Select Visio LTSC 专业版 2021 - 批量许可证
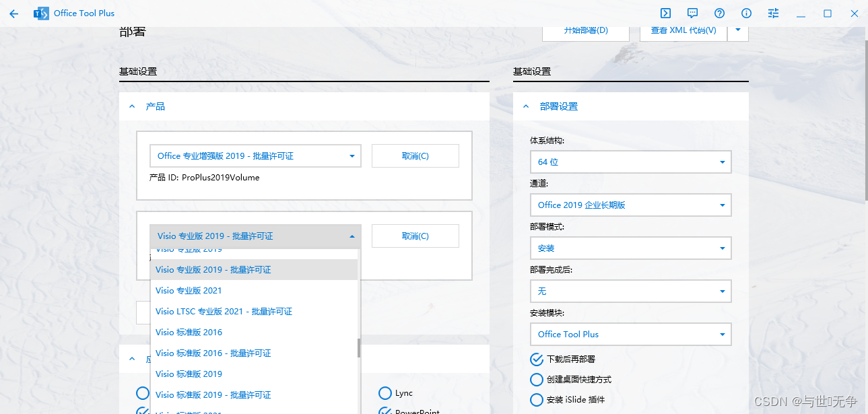Image resolution: width=868 pixels, height=414 pixels. point(254,311)
